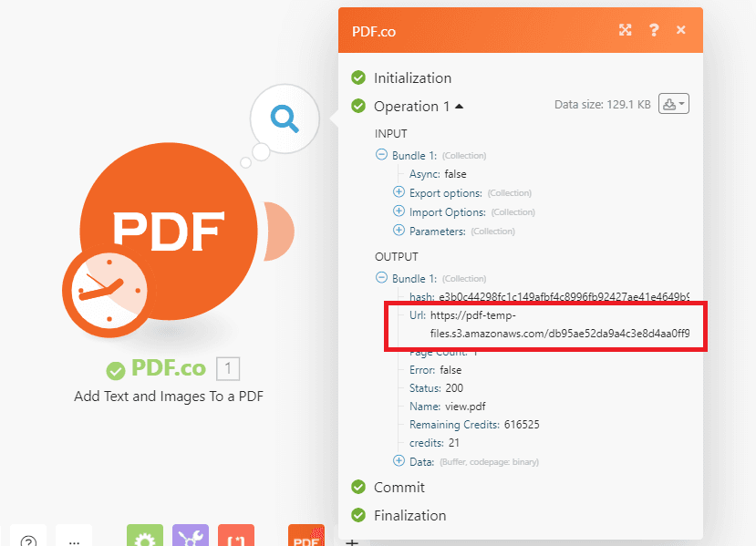
Task: Expand the Data buffer item
Action: 399,461
